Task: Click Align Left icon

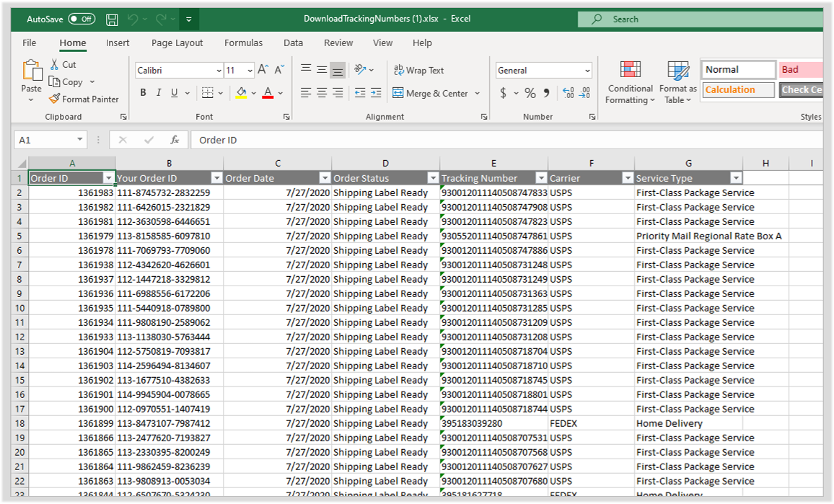Action: (x=306, y=93)
